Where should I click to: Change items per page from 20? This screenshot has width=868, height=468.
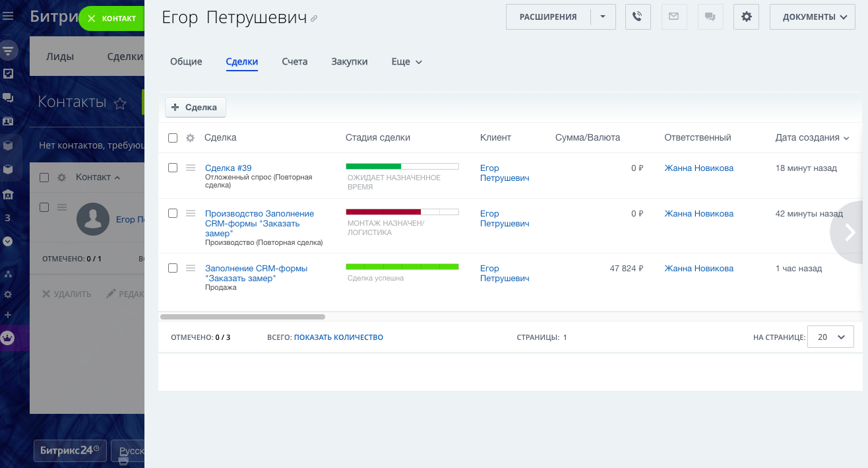click(x=830, y=337)
